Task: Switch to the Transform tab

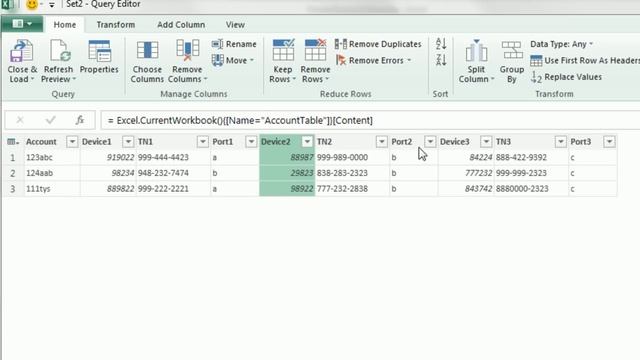Action: click(116, 25)
